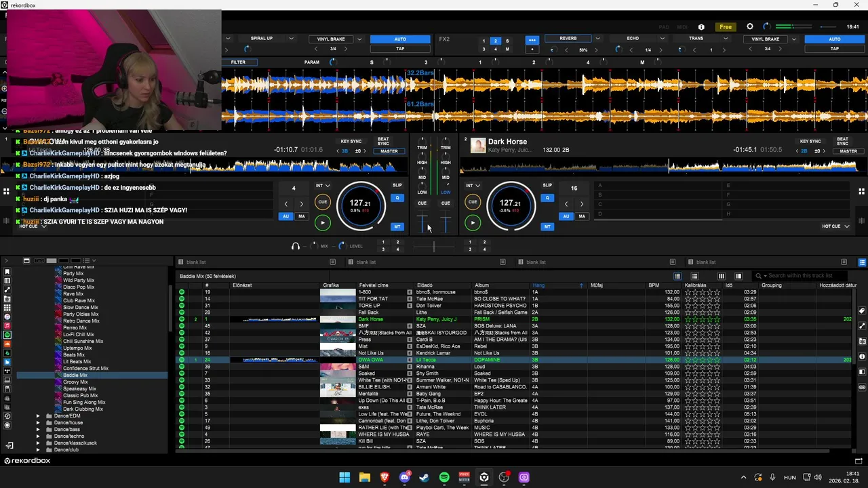Select the Groovy Mix playlist
Viewport: 868px width, 488px height.
pyautogui.click(x=75, y=382)
